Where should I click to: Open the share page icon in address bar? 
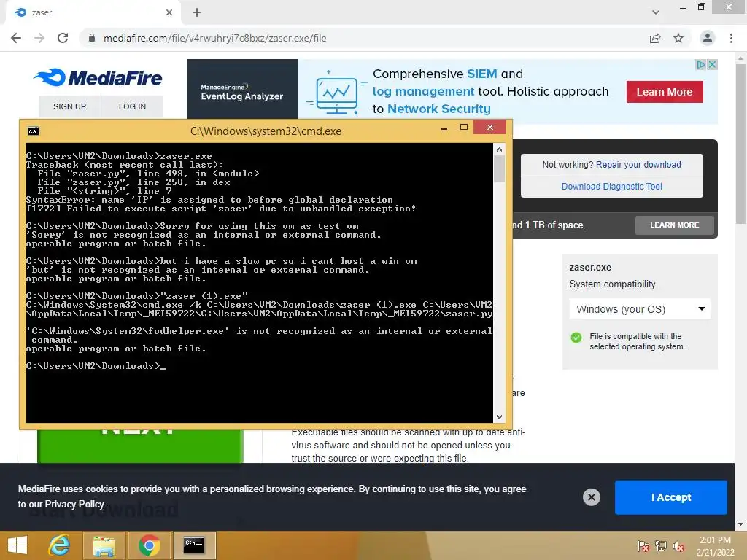(x=655, y=38)
